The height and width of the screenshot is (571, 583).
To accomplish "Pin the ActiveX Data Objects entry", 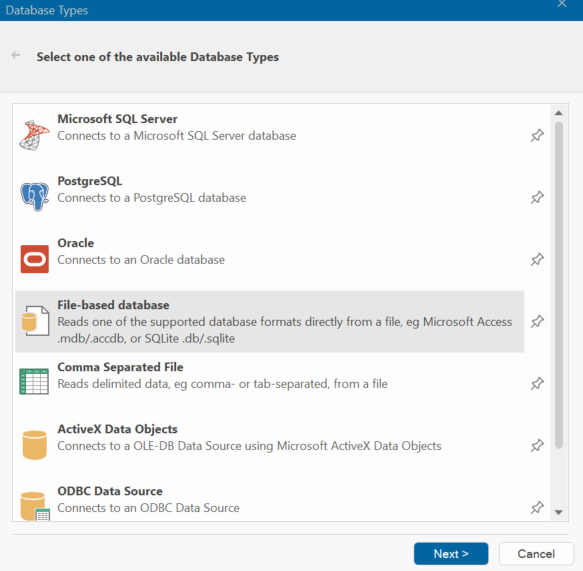I will click(537, 445).
